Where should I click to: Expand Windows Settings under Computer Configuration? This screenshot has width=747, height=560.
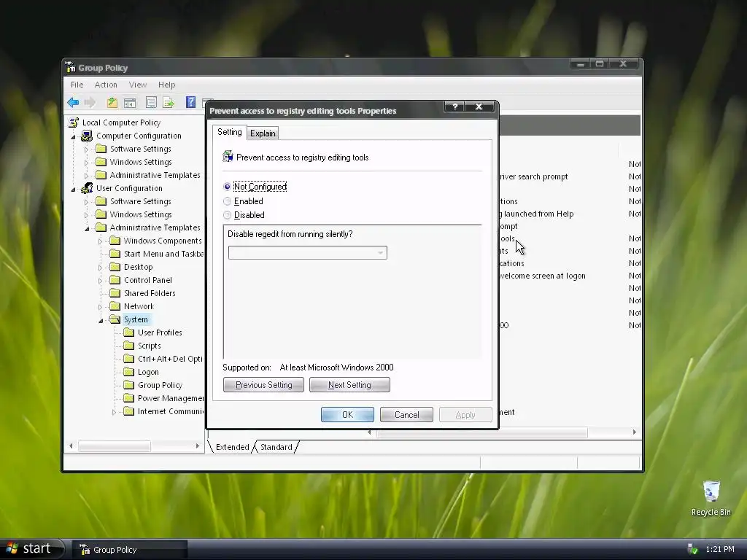pos(86,163)
